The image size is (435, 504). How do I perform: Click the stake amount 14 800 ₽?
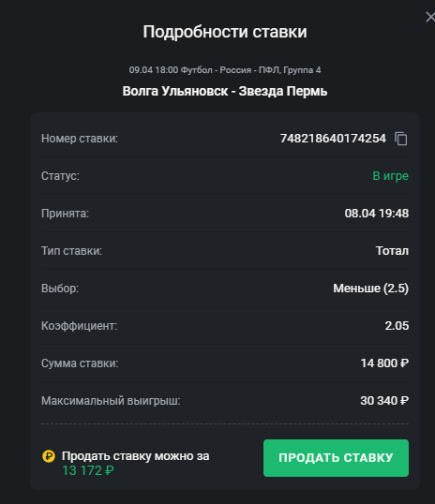[x=384, y=363]
